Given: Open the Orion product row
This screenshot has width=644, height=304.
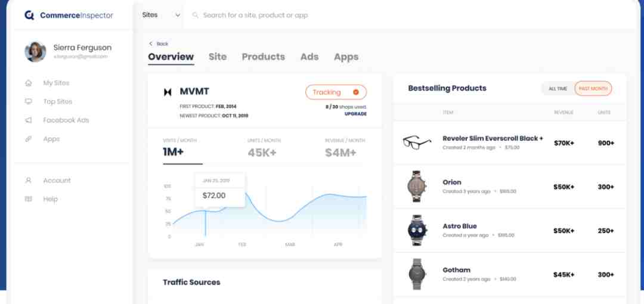Looking at the screenshot, I should 509,187.
